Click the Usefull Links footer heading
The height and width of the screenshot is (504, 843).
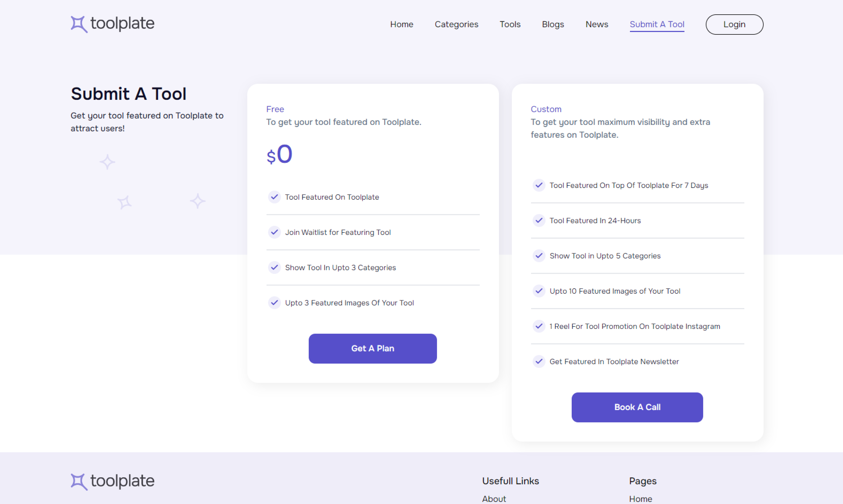point(510,481)
